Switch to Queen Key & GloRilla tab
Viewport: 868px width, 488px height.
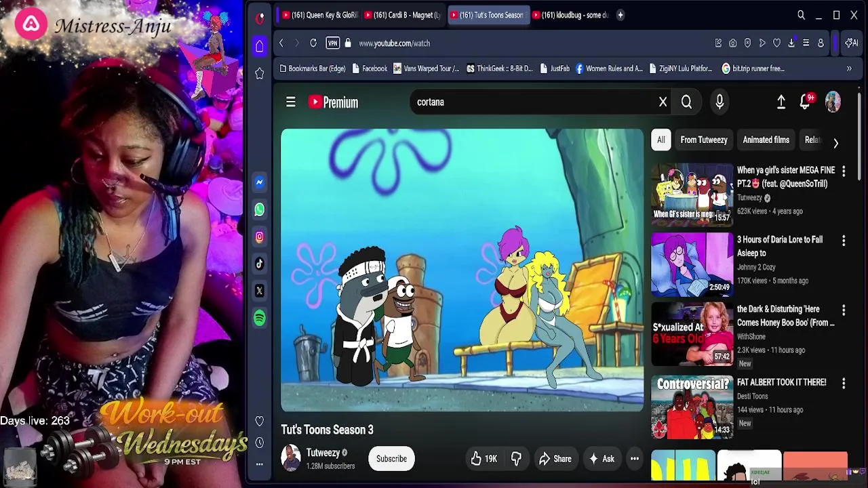(319, 15)
